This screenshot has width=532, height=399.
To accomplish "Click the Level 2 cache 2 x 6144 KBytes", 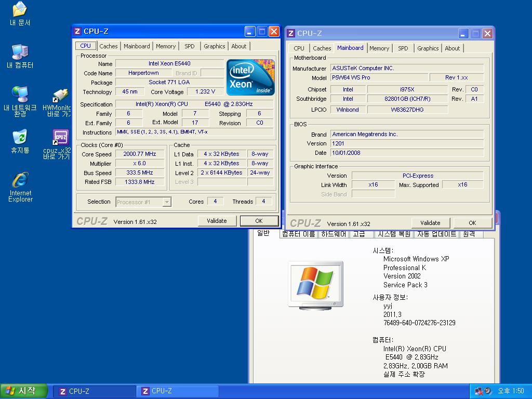I will tap(221, 172).
